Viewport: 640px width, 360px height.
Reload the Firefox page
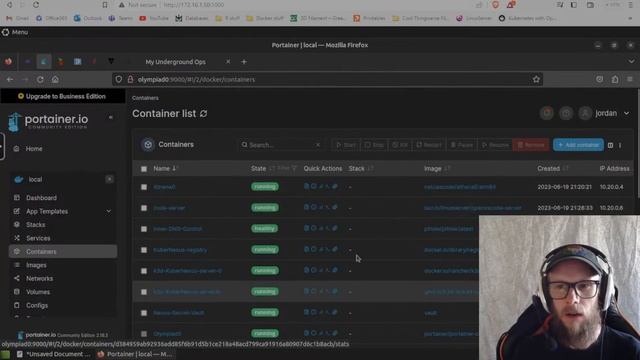pyautogui.click(x=40, y=79)
